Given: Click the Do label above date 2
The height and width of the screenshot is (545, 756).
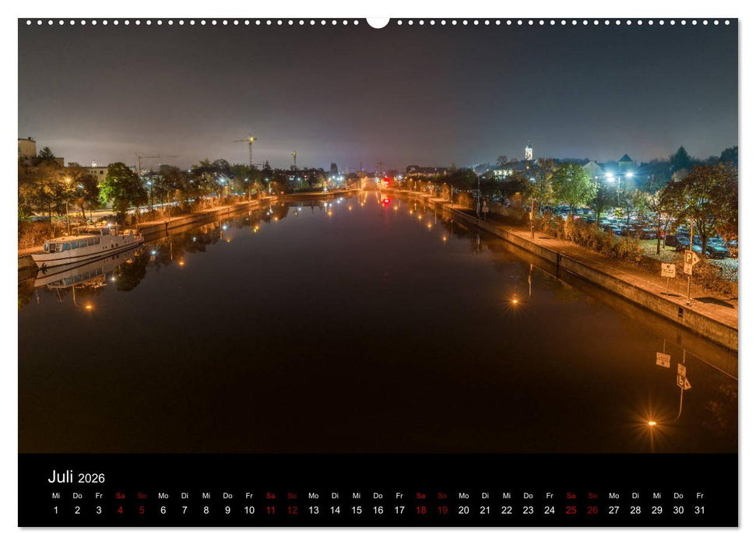Looking at the screenshot, I should [77, 494].
